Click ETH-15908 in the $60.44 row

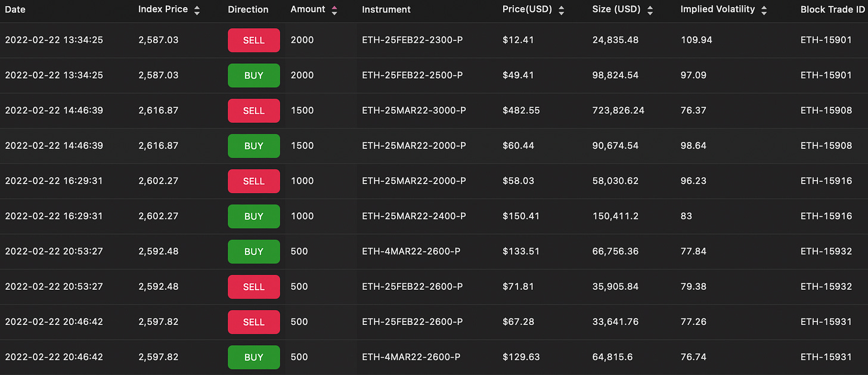(826, 145)
